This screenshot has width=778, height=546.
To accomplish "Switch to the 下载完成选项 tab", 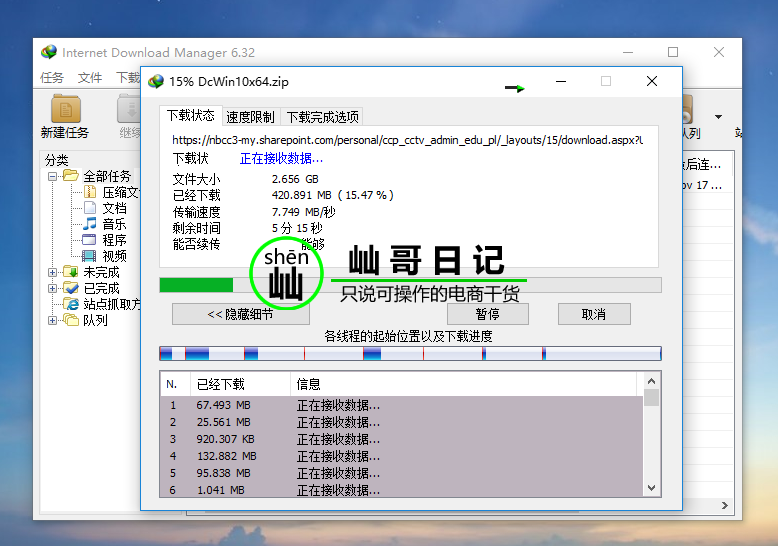I will pos(323,117).
